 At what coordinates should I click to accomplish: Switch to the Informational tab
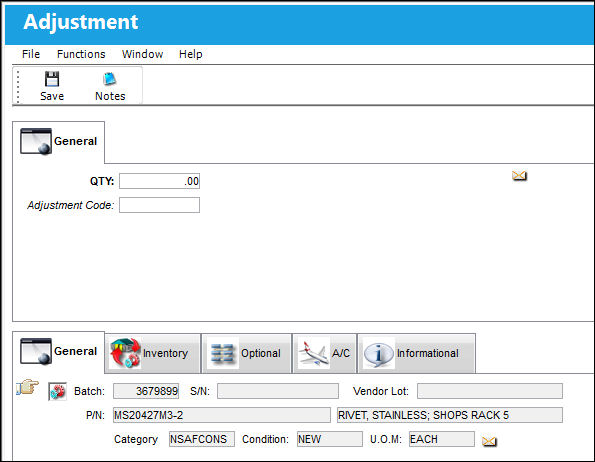point(416,353)
